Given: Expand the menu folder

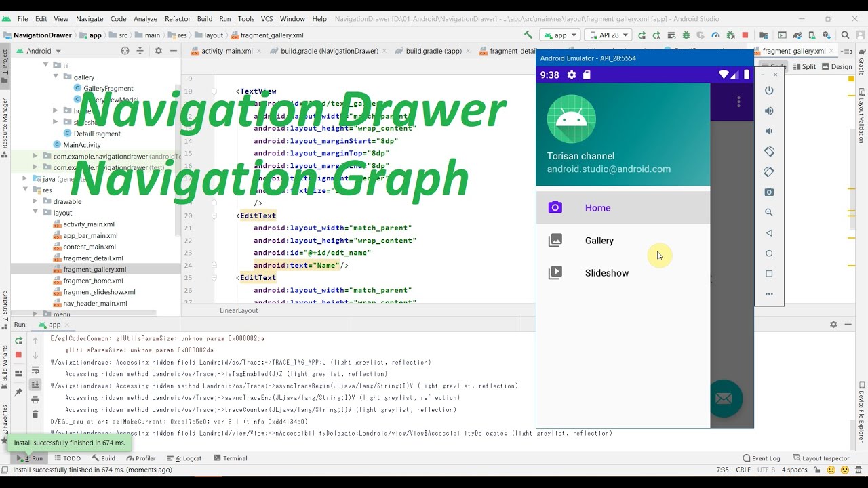Looking at the screenshot, I should tap(35, 314).
